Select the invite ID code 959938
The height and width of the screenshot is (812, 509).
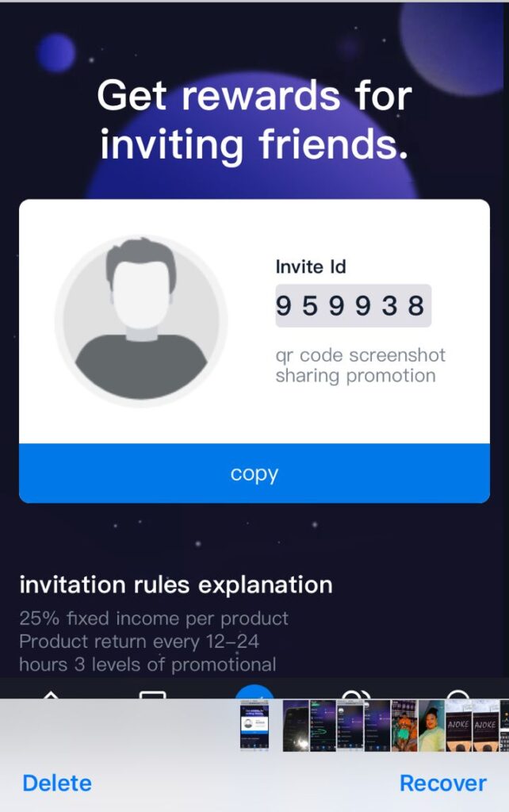click(x=353, y=305)
